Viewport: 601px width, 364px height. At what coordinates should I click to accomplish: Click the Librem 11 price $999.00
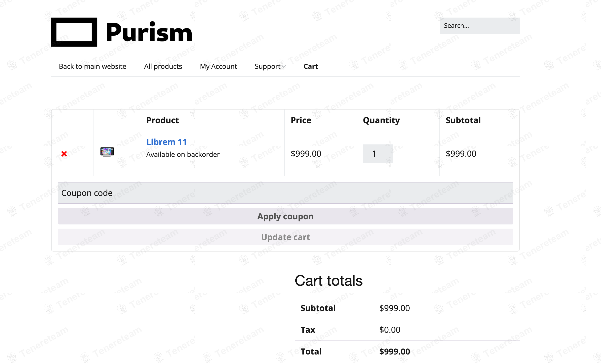pos(306,154)
